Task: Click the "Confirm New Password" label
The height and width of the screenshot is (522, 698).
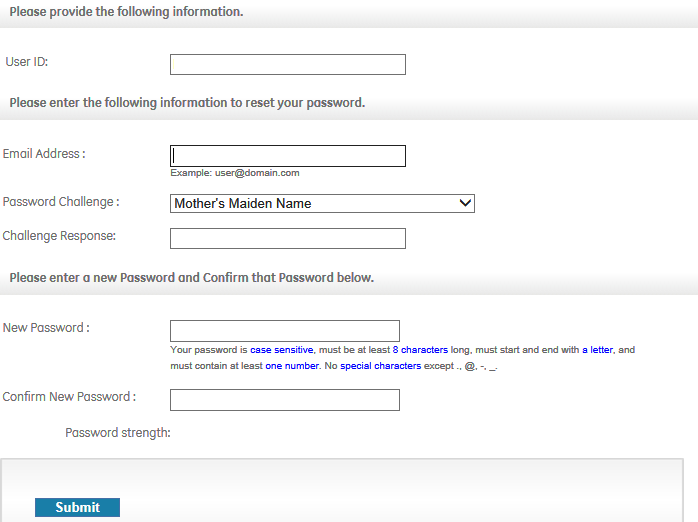Action: click(x=66, y=397)
